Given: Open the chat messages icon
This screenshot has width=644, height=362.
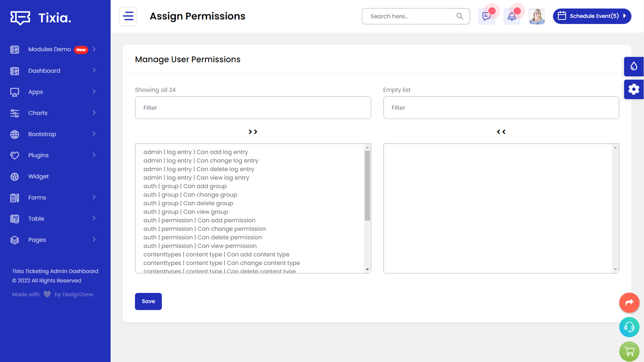Looking at the screenshot, I should 487,16.
